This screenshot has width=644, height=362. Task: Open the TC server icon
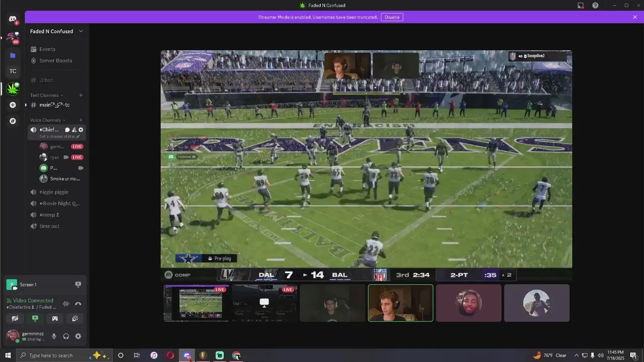(13, 71)
